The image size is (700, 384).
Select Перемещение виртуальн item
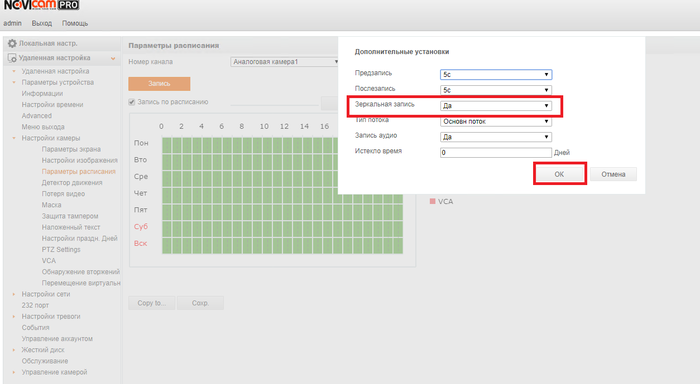point(81,283)
